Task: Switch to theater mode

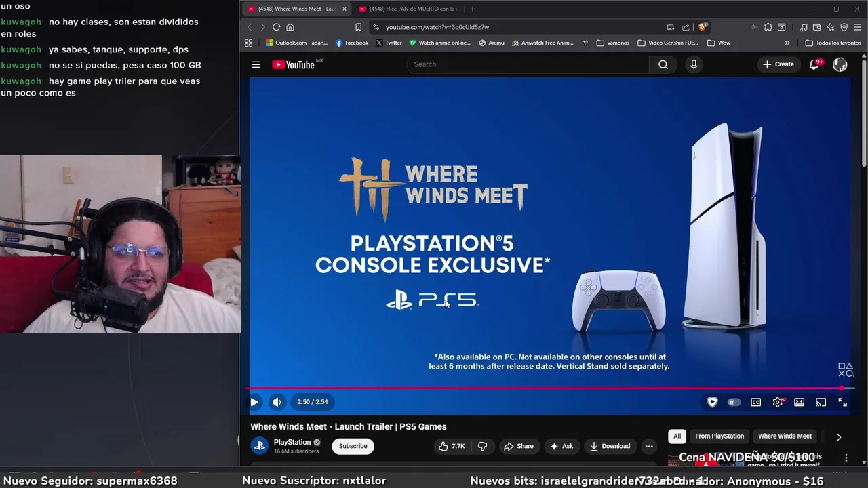Action: (x=800, y=402)
